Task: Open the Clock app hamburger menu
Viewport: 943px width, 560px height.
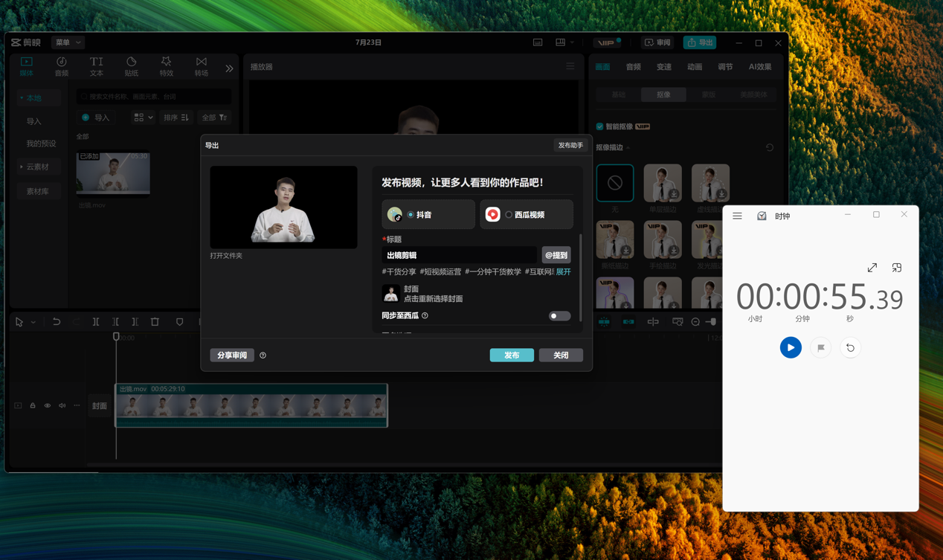Action: 737,216
